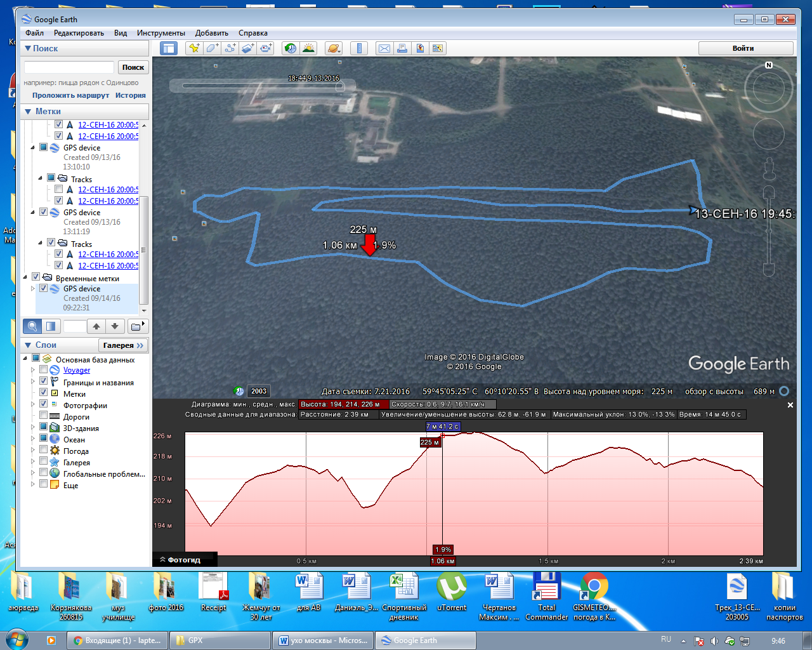The width and height of the screenshot is (812, 650).
Task: Click the zoom slider on map
Action: (769, 231)
